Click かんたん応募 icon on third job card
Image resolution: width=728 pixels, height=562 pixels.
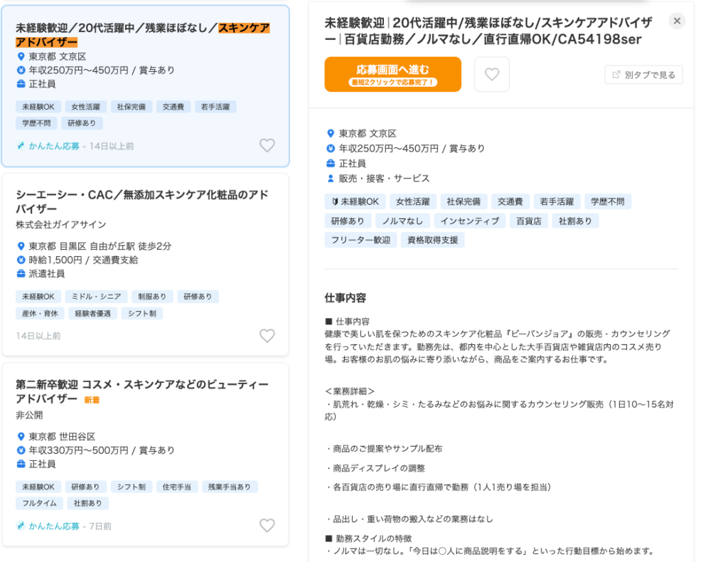coord(21,526)
